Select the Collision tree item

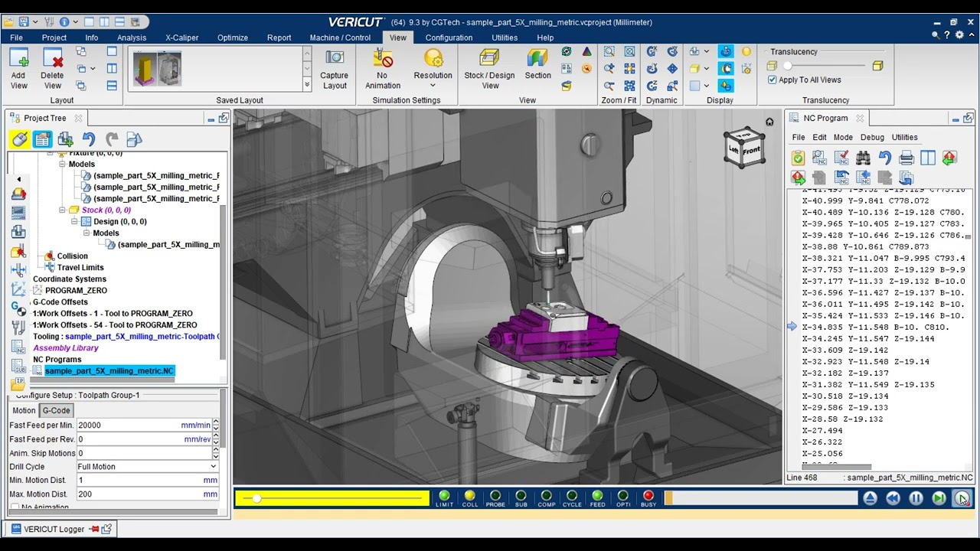(x=72, y=256)
